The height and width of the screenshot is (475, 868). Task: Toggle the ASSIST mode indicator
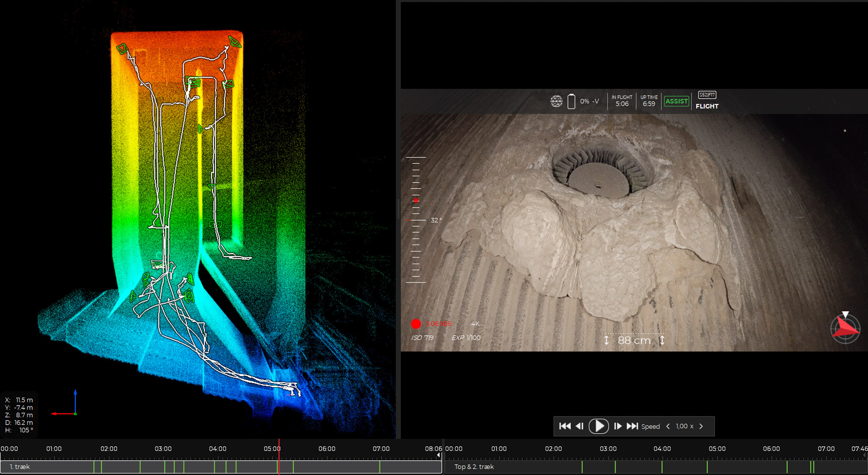(x=676, y=101)
